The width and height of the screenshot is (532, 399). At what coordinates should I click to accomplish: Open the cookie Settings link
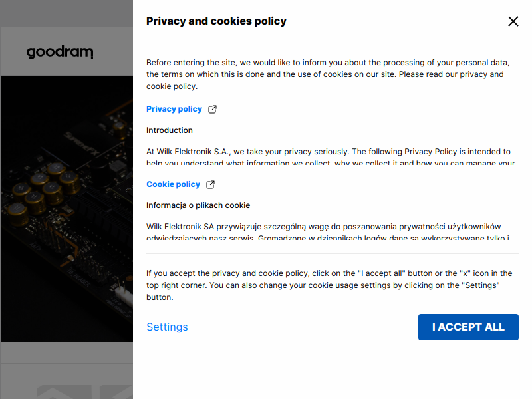[x=167, y=327]
